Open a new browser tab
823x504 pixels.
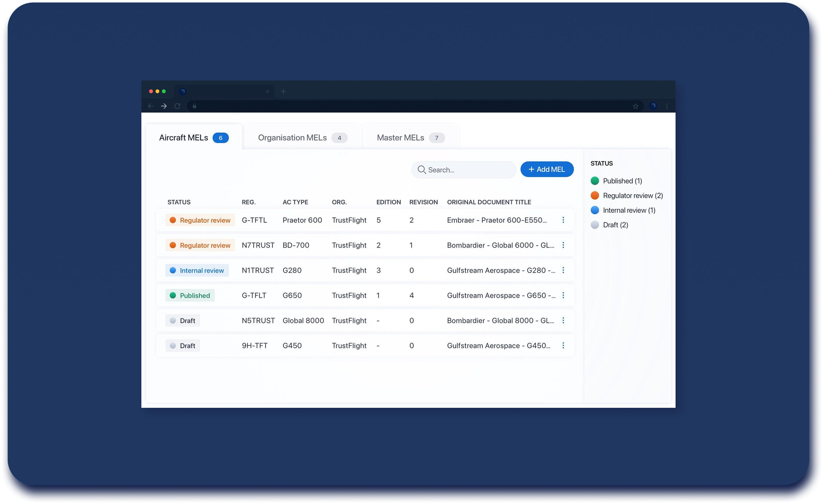[283, 91]
